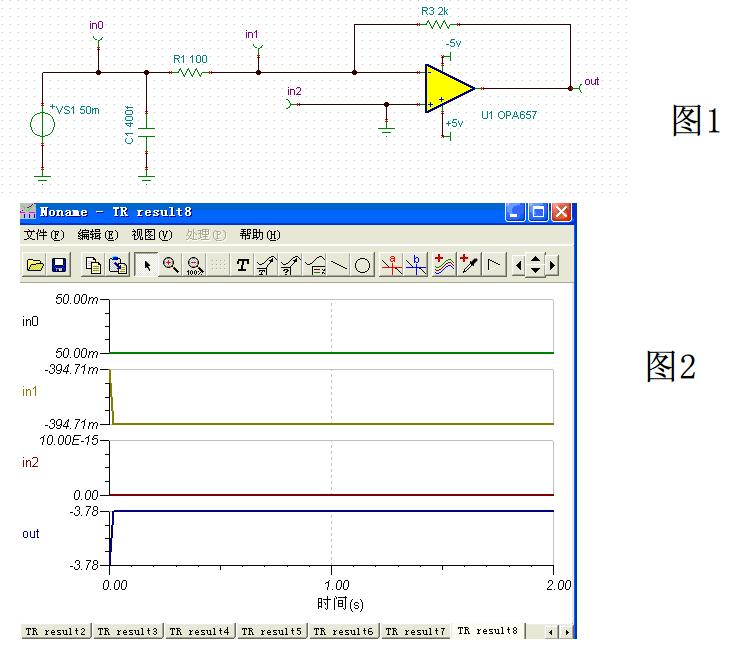Minimize the TR result8 window
This screenshot has height=645, width=756.
(x=514, y=212)
